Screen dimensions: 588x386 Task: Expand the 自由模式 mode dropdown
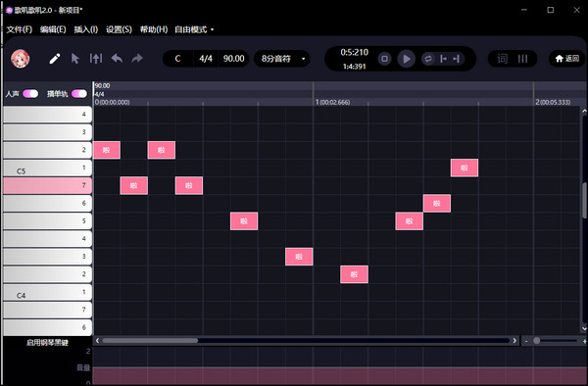pos(194,29)
